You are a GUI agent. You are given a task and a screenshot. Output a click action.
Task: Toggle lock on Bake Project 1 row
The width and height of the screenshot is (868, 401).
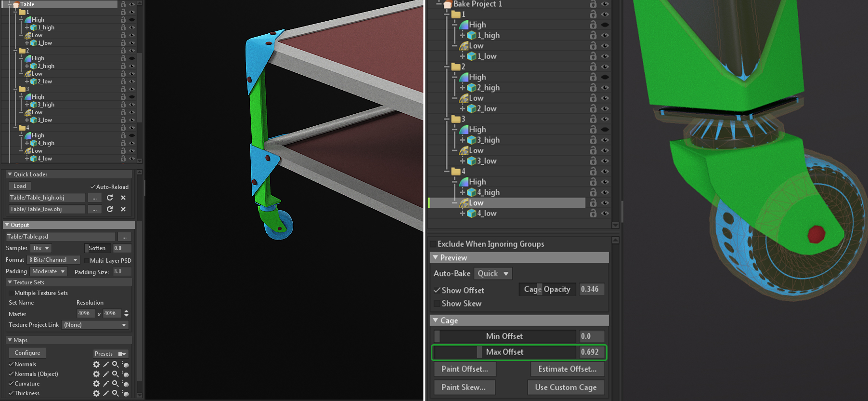[x=593, y=4]
